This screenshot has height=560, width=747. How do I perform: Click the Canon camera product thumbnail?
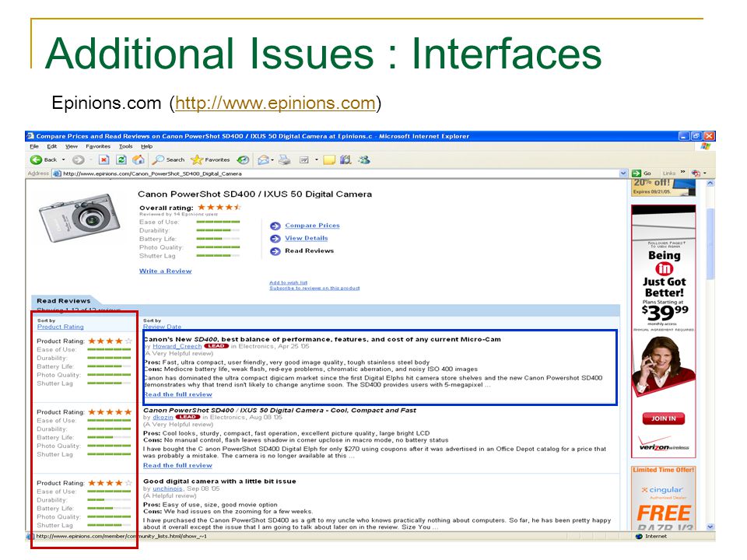tap(79, 218)
